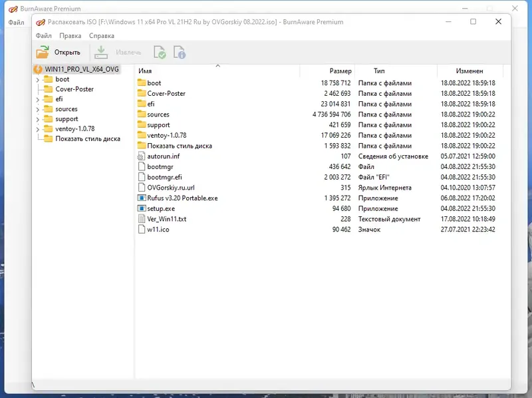Click the size value 4 736 594 706
This screenshot has height=398, width=532.
point(331,114)
